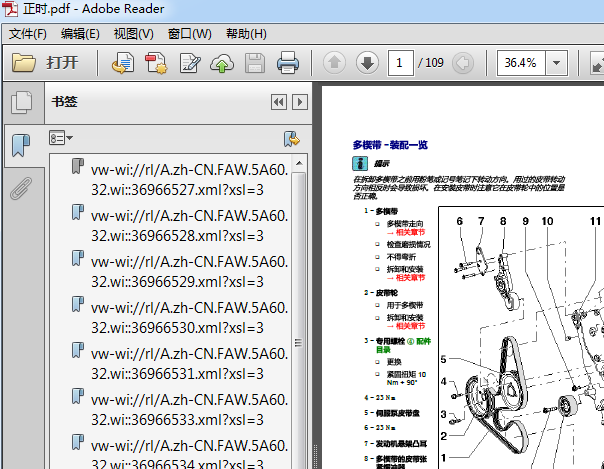Click bookmark icon beside 36966529 entry
604x469 pixels.
[77, 258]
